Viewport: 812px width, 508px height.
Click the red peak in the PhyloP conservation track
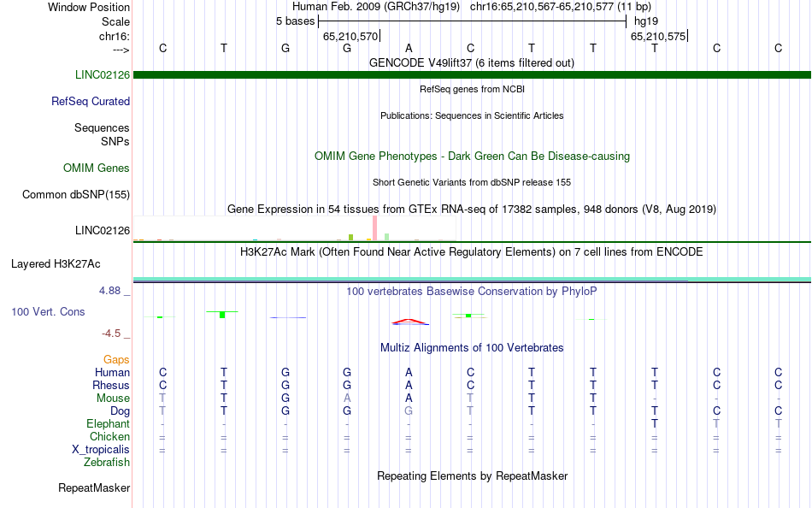point(409,322)
